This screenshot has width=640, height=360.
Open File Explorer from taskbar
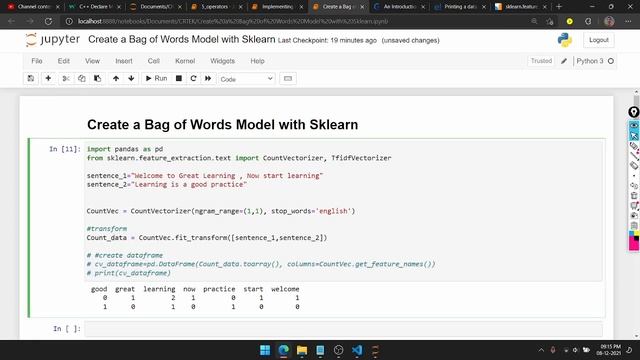(x=302, y=350)
